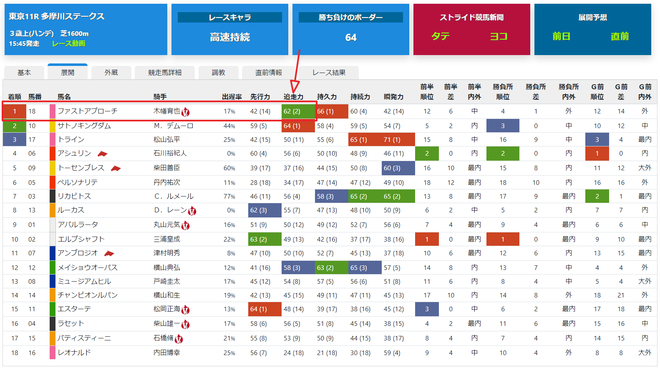Sort by the 追走力 column header
660x368 pixels.
point(293,97)
